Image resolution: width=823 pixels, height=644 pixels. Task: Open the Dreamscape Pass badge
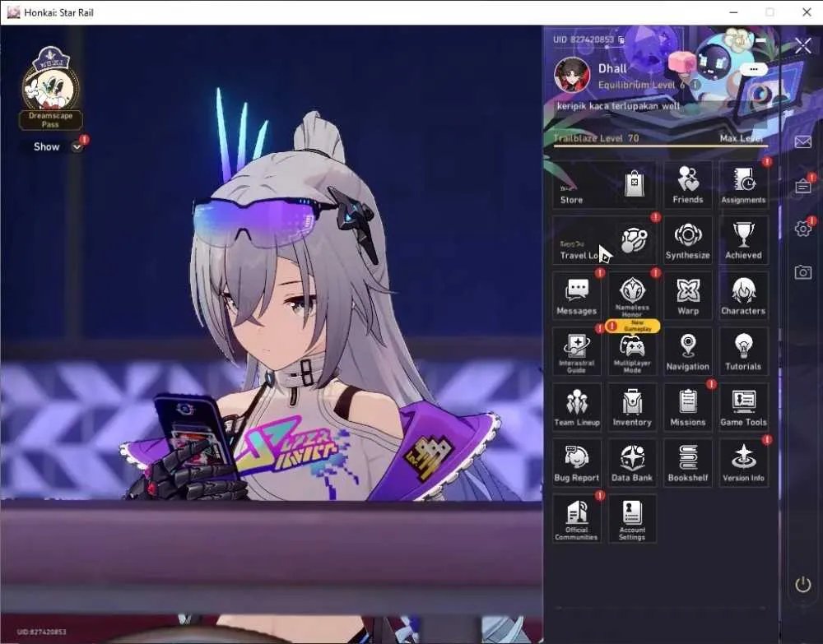click(50, 88)
